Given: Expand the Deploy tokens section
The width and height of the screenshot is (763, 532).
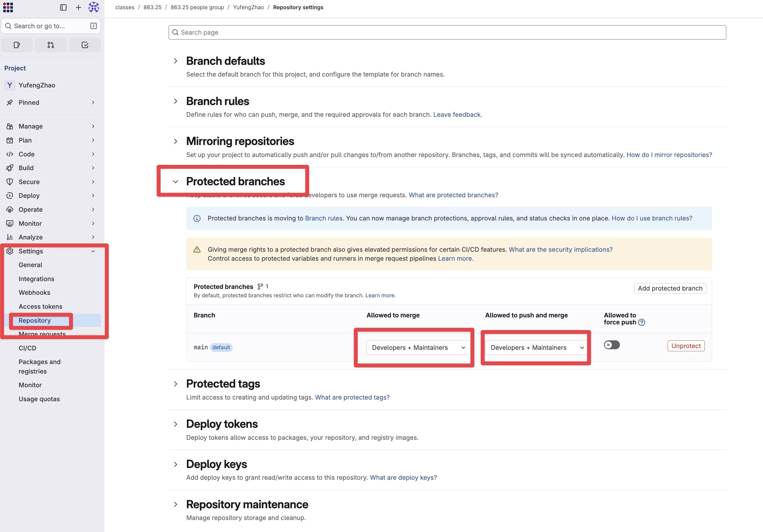Looking at the screenshot, I should pyautogui.click(x=176, y=424).
